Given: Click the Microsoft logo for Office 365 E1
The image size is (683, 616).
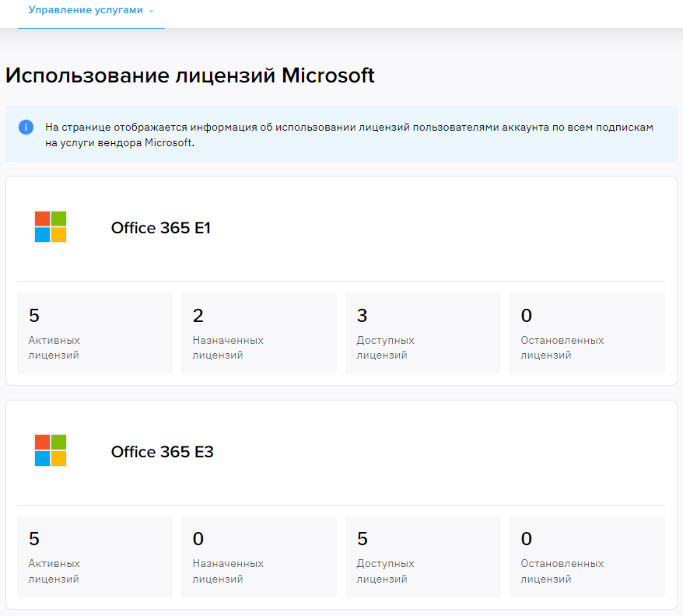Looking at the screenshot, I should pyautogui.click(x=51, y=226).
